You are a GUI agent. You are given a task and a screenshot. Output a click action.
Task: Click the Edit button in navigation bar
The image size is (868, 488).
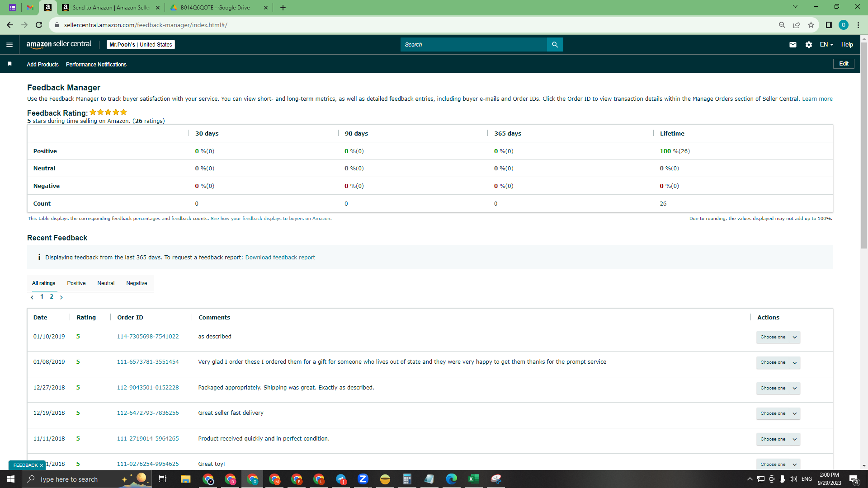844,64
